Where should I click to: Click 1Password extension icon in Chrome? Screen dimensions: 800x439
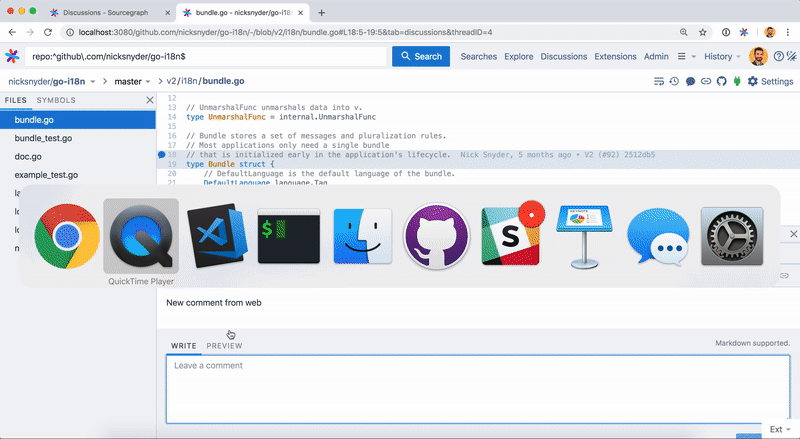click(x=726, y=32)
